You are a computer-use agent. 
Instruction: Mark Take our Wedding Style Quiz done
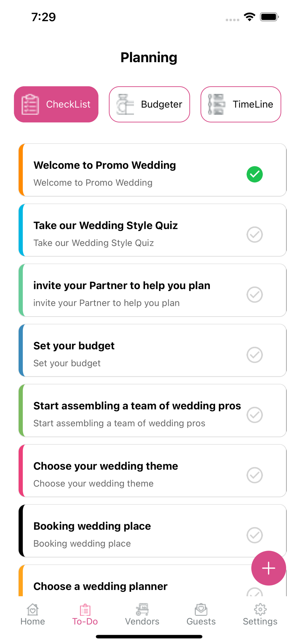(x=255, y=234)
